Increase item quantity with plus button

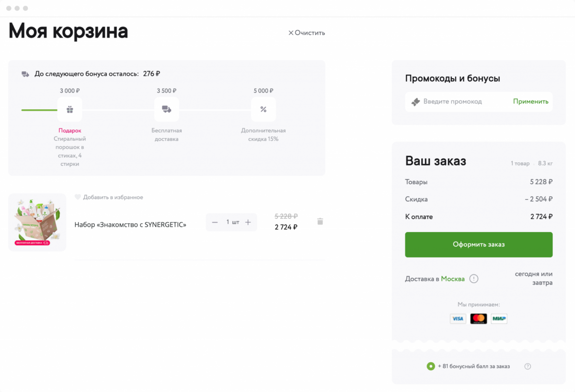tap(248, 222)
